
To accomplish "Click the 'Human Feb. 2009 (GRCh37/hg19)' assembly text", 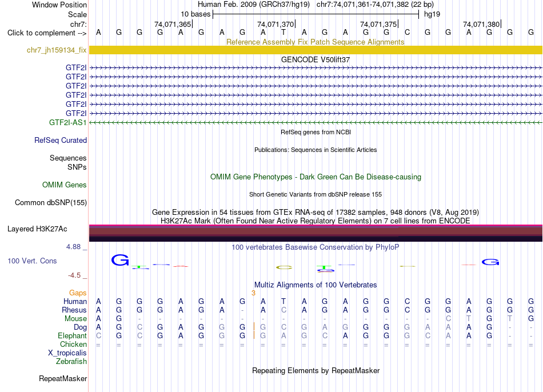I will pyautogui.click(x=254, y=5).
